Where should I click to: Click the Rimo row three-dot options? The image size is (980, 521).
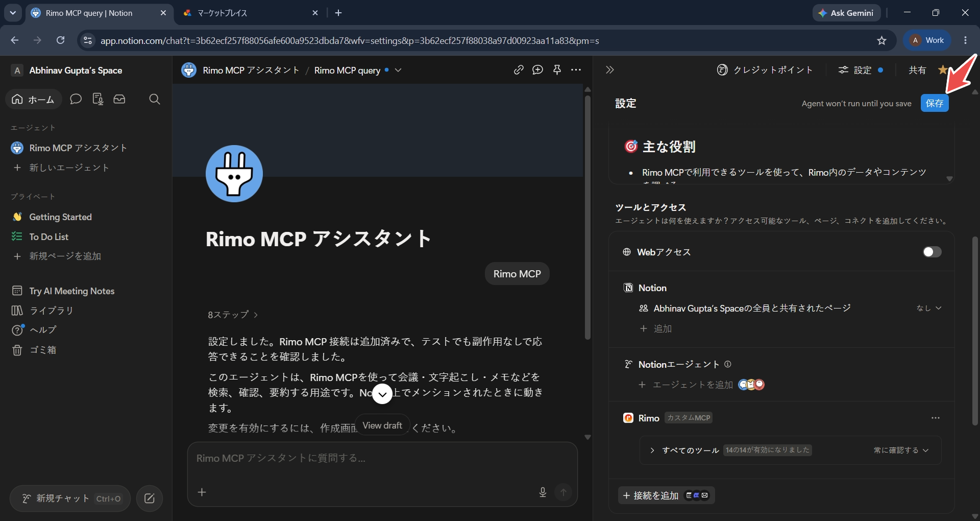pyautogui.click(x=935, y=418)
